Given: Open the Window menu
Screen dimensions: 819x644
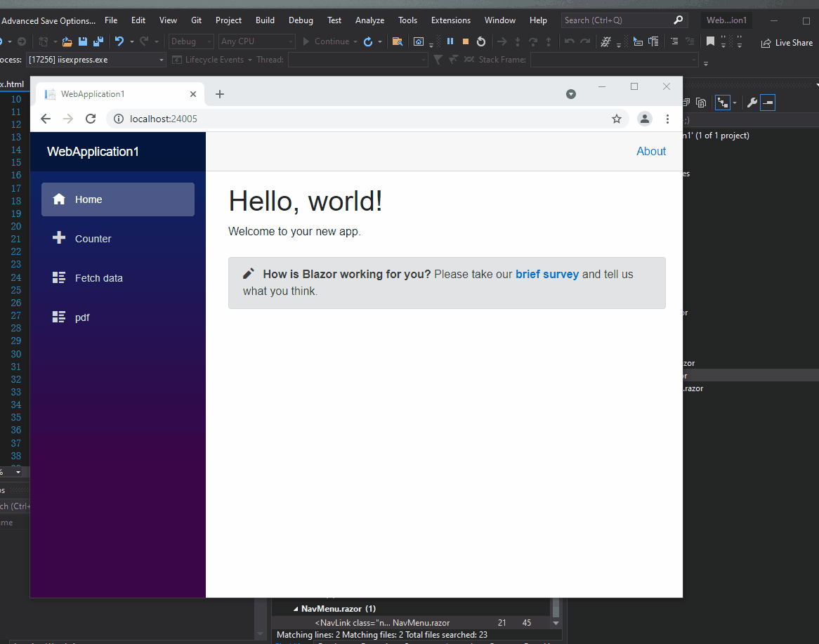Looking at the screenshot, I should [x=500, y=20].
